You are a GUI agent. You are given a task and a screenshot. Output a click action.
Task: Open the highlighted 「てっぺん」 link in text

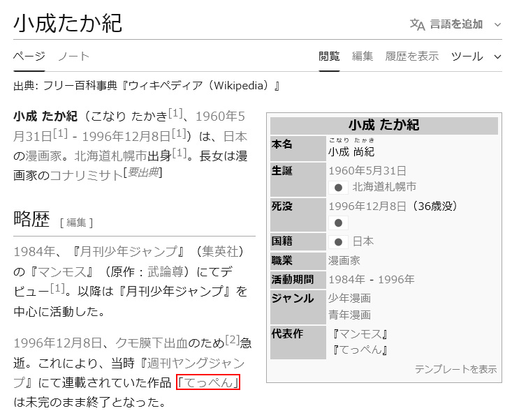coord(209,382)
